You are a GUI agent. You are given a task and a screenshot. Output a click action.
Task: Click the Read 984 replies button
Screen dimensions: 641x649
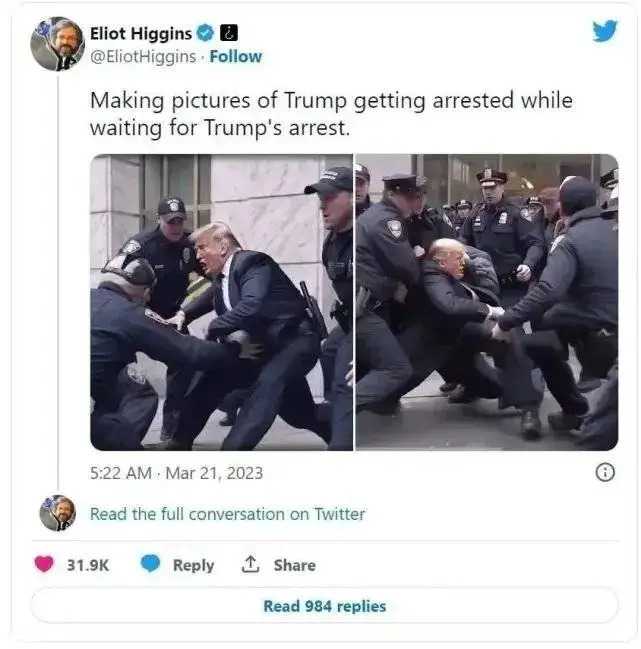tap(324, 606)
